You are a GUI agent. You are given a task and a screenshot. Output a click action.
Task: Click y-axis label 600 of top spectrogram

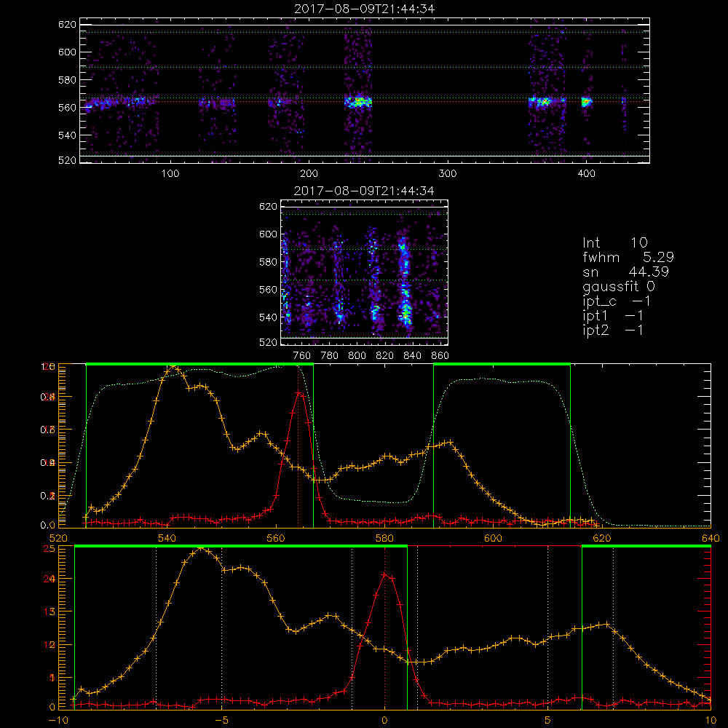click(x=67, y=52)
